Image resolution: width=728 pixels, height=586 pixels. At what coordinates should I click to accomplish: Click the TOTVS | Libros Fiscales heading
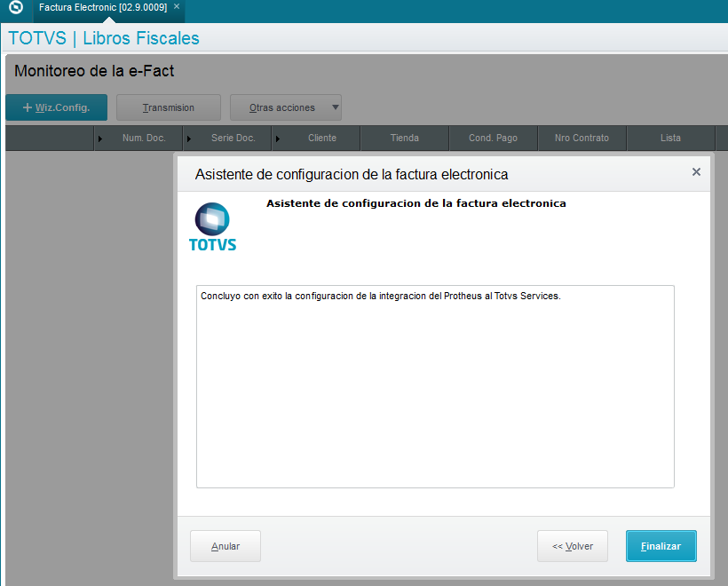[104, 38]
